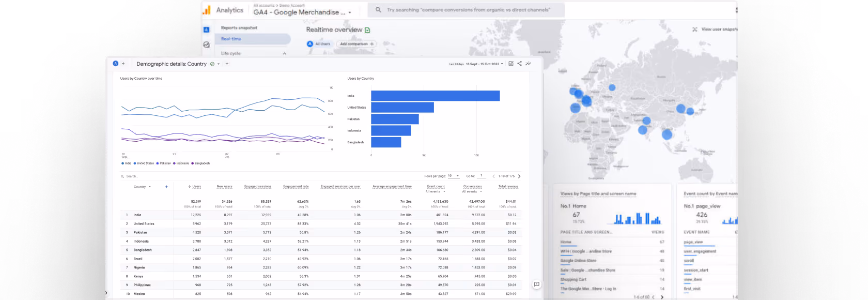Click the Add comparison button
This screenshot has height=300, width=868.
pos(357,44)
